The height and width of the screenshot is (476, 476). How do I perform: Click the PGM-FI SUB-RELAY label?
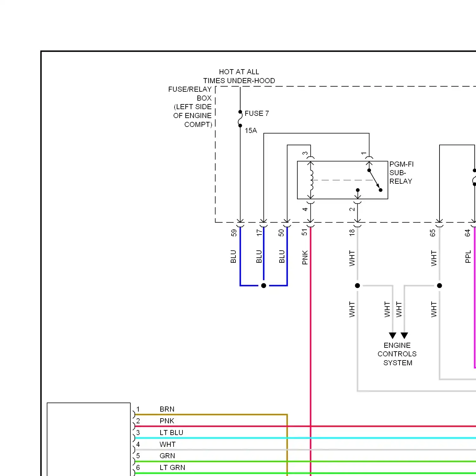point(401,173)
